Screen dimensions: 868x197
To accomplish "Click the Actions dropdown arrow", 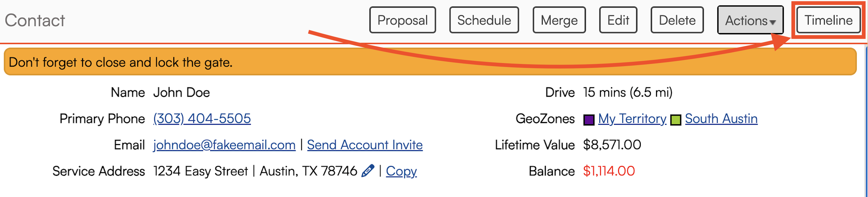I will pos(773,22).
